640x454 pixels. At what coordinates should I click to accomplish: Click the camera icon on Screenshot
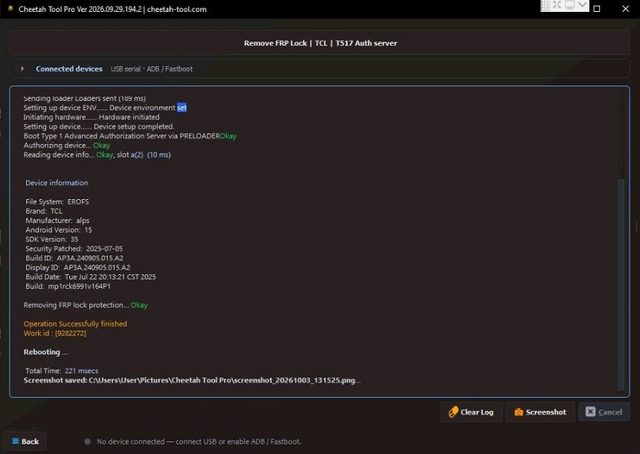519,412
